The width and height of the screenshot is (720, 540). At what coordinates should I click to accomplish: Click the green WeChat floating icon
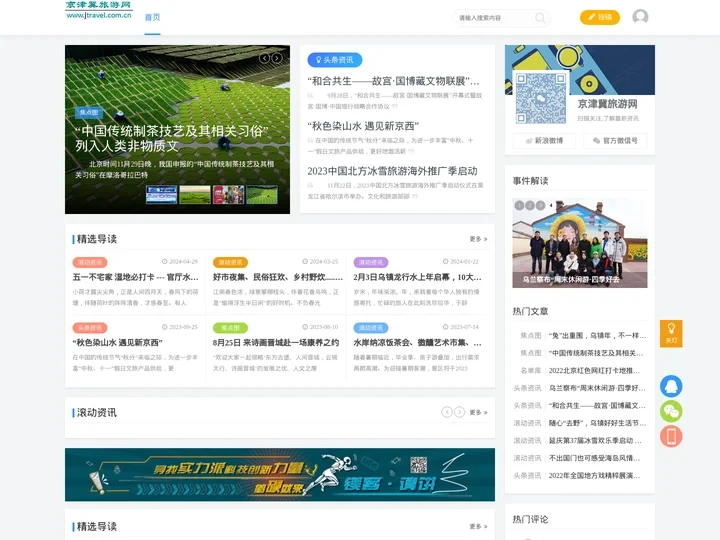point(671,411)
